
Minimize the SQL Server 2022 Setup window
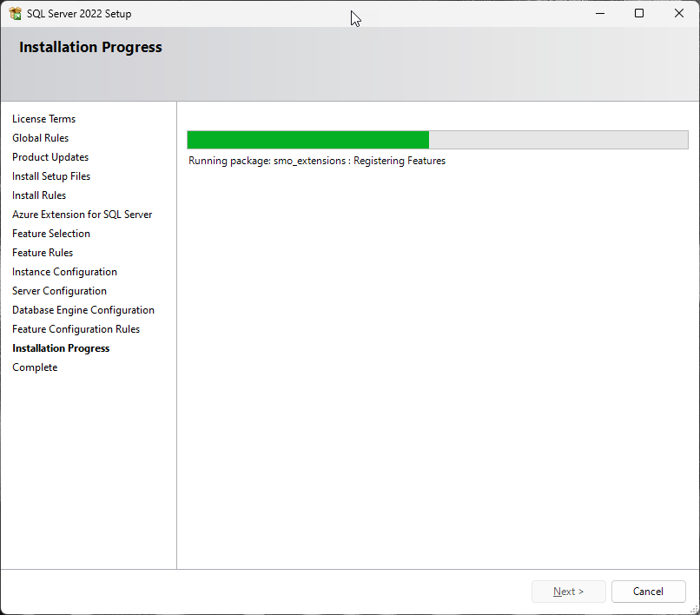(x=599, y=14)
